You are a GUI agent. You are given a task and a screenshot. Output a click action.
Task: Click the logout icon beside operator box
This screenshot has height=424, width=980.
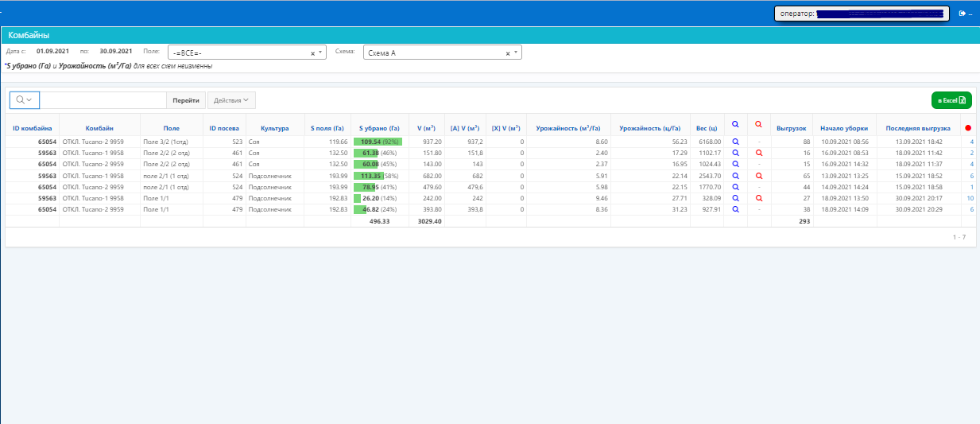[x=963, y=14]
